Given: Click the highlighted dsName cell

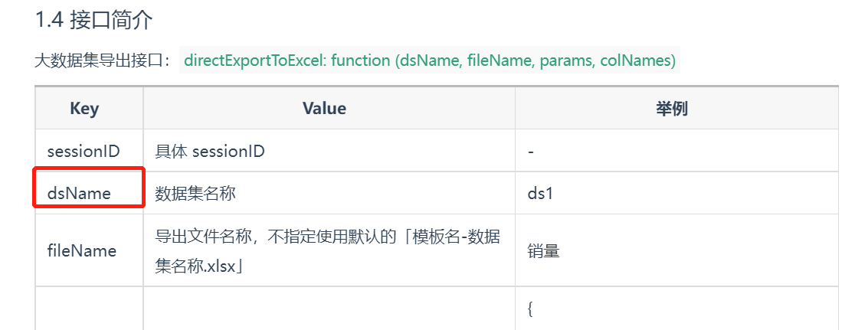Looking at the screenshot, I should 89,187.
